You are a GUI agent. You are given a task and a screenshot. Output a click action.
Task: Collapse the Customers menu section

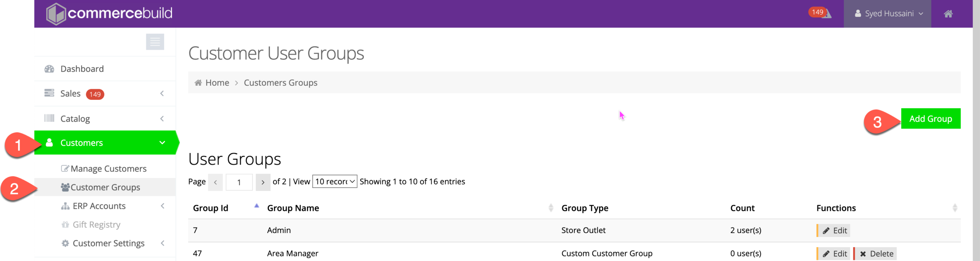(162, 143)
